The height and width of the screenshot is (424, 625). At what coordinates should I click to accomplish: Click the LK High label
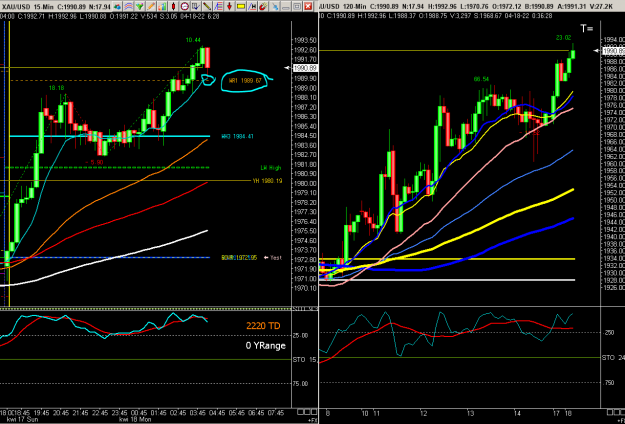coord(271,168)
